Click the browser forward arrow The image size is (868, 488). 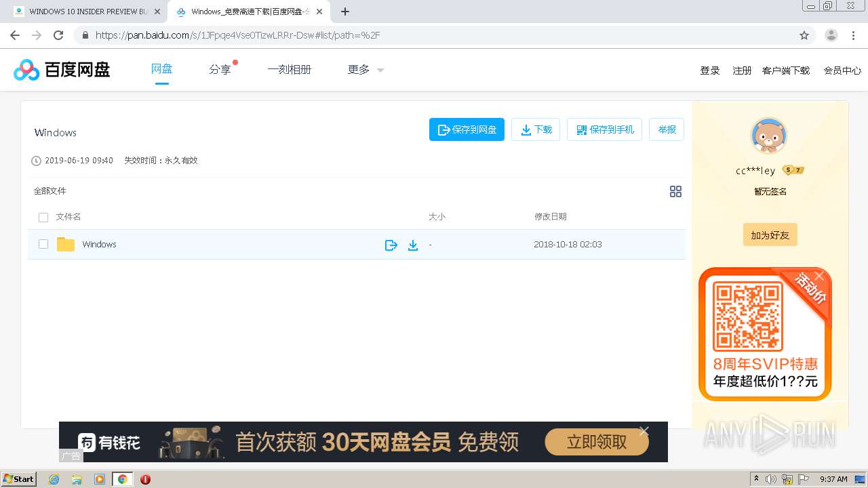tap(37, 35)
